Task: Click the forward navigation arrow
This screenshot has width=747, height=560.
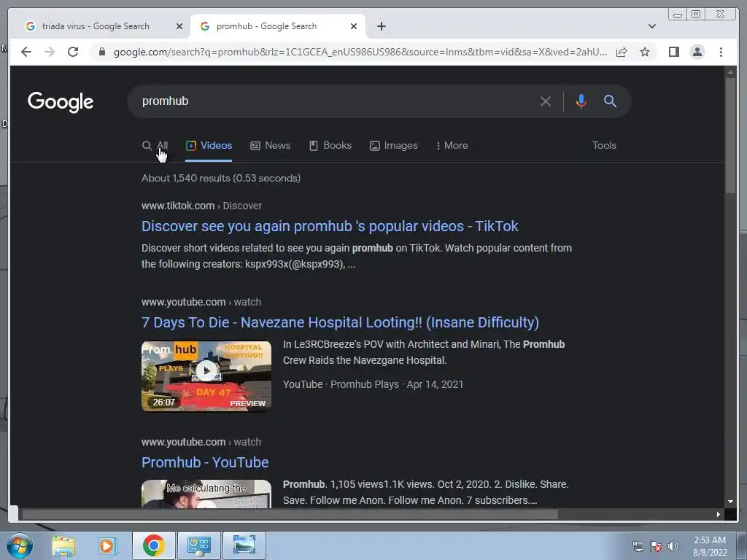Action: click(x=50, y=52)
